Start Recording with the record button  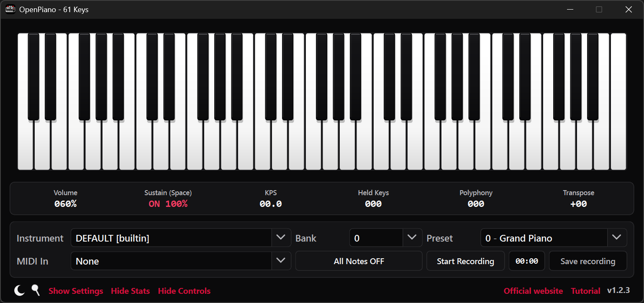pos(465,261)
